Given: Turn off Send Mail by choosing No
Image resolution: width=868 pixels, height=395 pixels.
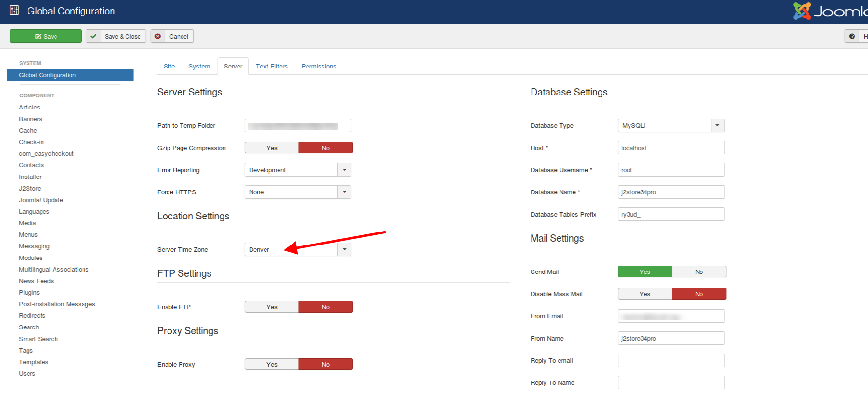Looking at the screenshot, I should pos(699,272).
